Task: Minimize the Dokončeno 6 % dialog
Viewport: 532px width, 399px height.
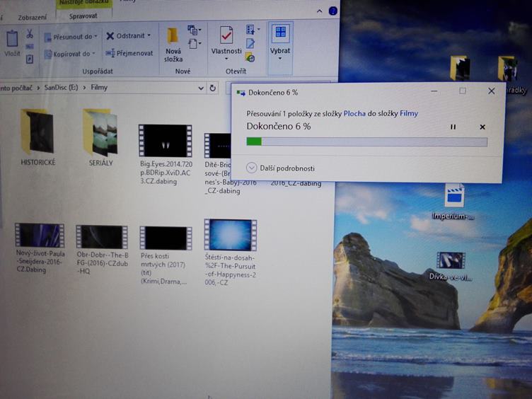Action: tap(434, 91)
